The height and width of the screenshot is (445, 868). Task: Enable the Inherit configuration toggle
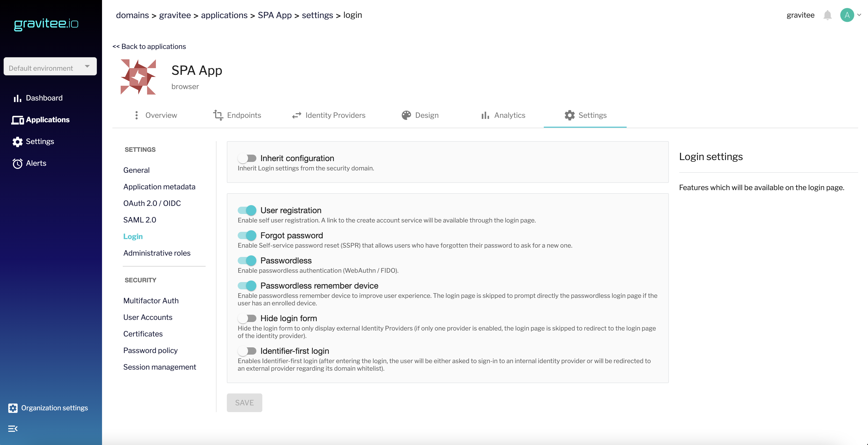coord(247,158)
